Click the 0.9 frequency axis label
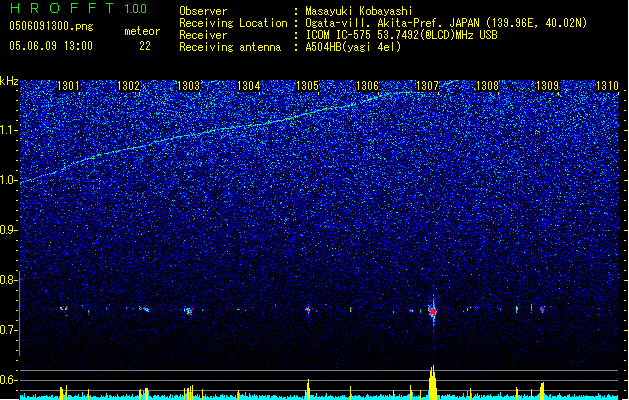The height and width of the screenshot is (400, 629). point(9,230)
